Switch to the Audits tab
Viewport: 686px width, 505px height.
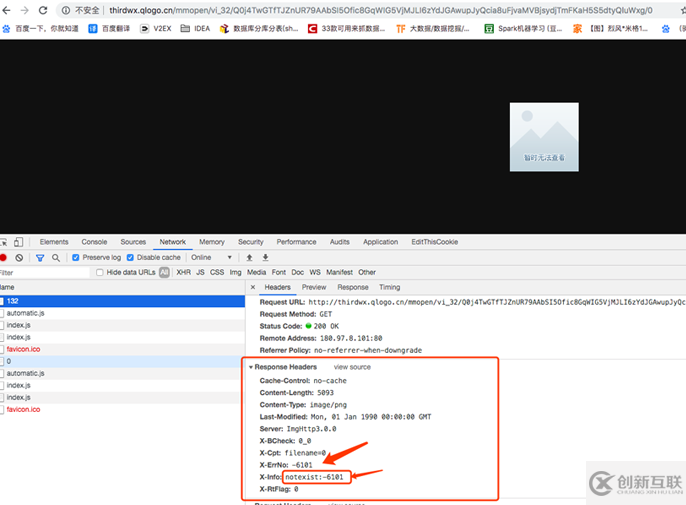[340, 242]
